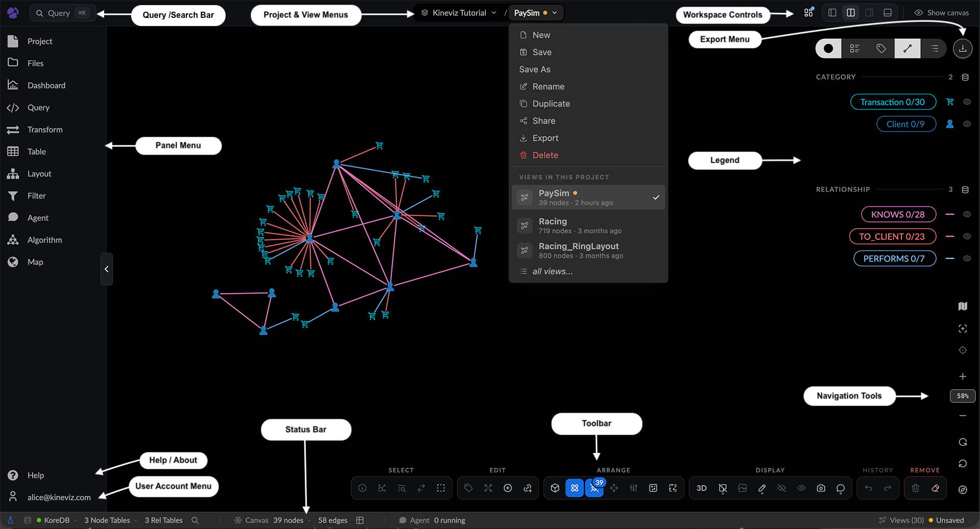
Task: Click the cube icon in Arrange group
Action: tap(555, 488)
